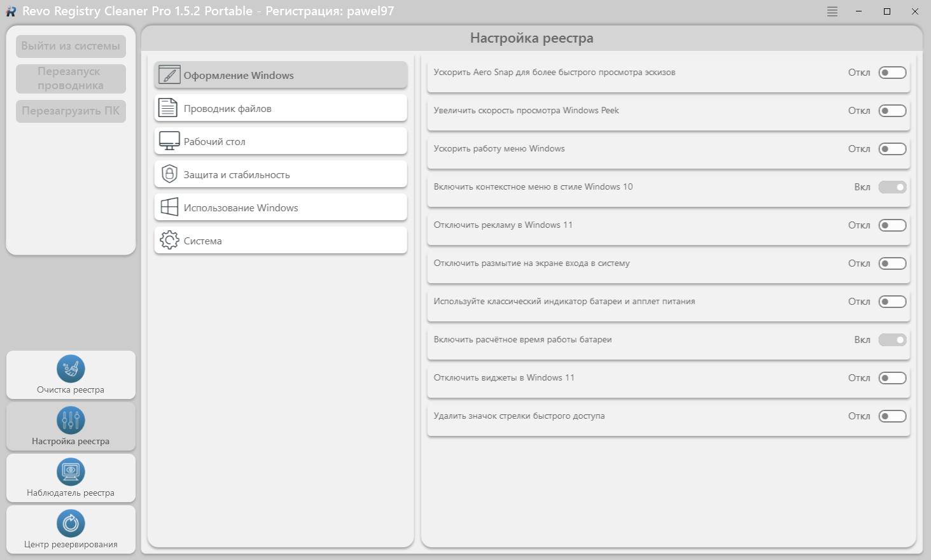Image resolution: width=931 pixels, height=560 pixels.
Task: Open Наблюдатель реестра label
Action: tap(71, 493)
